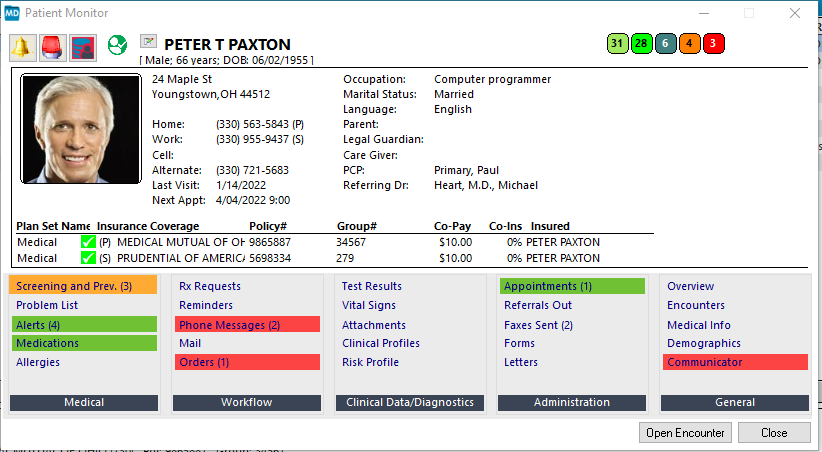This screenshot has height=452, width=822.
Task: Open Alerts (4)
Action: point(84,325)
